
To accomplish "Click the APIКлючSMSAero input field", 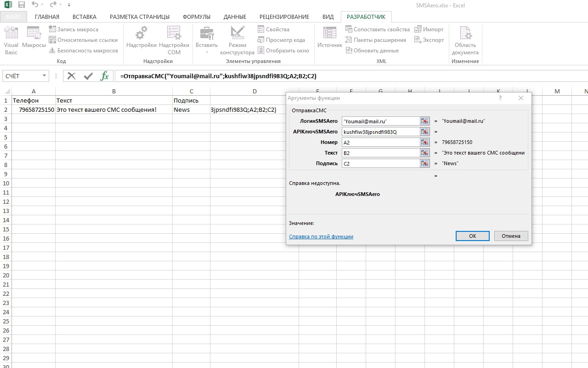I will point(381,132).
